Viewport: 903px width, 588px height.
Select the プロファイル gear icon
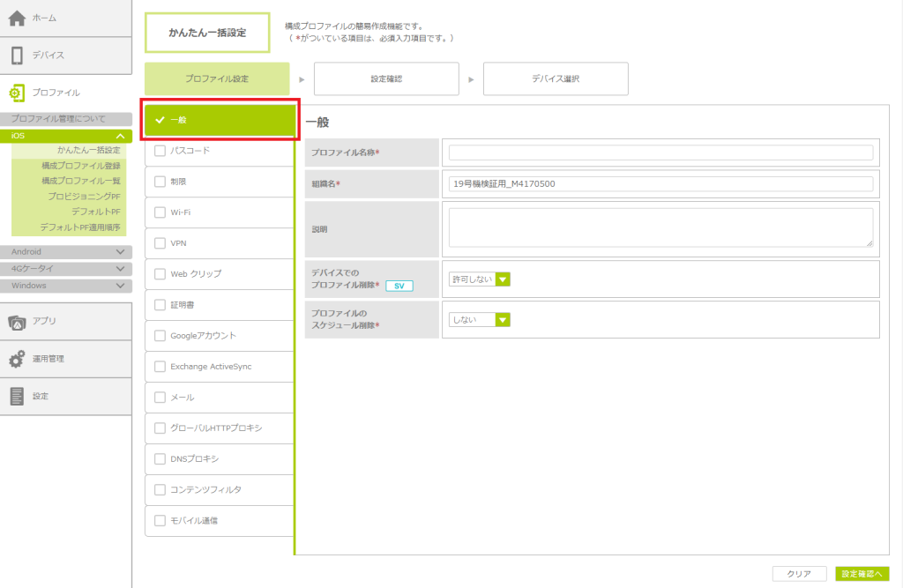tap(17, 93)
